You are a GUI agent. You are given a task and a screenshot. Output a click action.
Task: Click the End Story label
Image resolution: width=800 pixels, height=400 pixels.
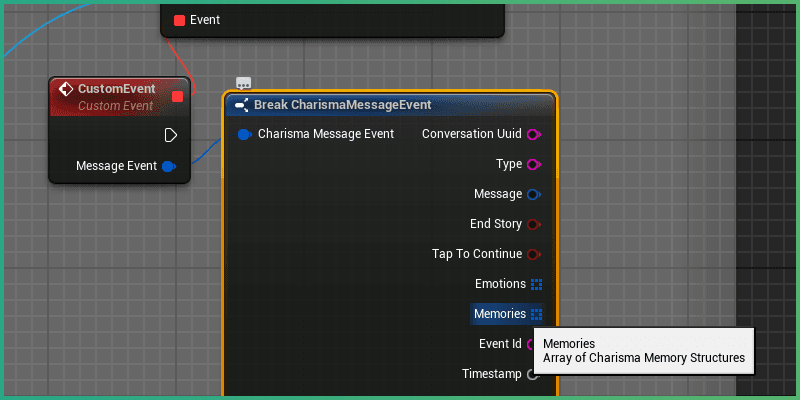point(496,224)
